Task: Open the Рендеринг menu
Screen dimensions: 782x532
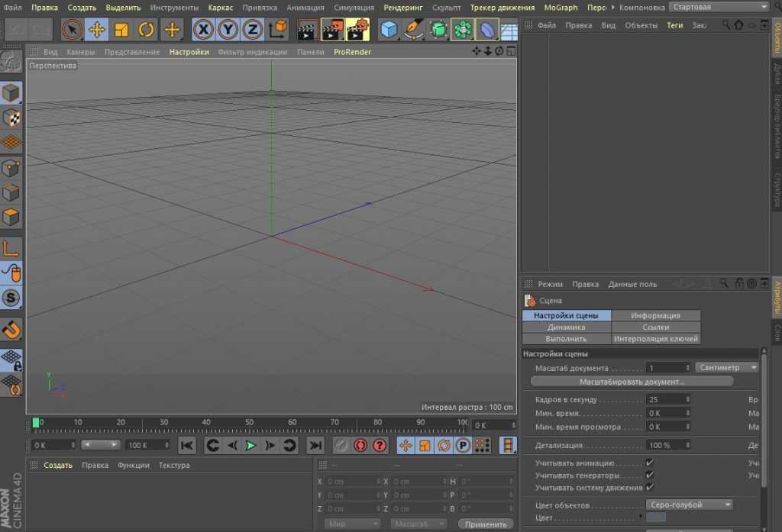Action: [402, 7]
